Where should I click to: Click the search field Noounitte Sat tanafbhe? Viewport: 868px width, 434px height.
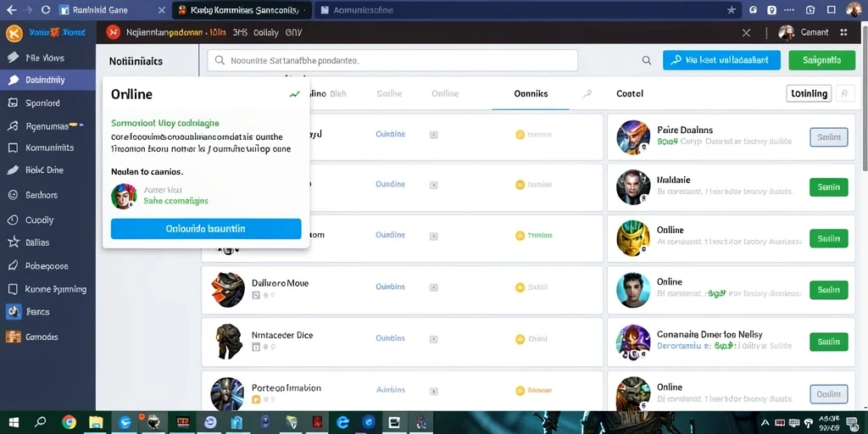392,60
